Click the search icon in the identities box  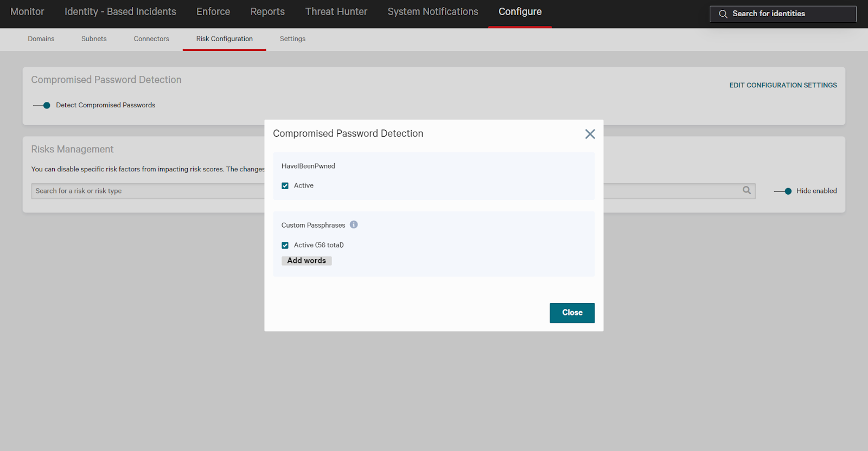[723, 14]
